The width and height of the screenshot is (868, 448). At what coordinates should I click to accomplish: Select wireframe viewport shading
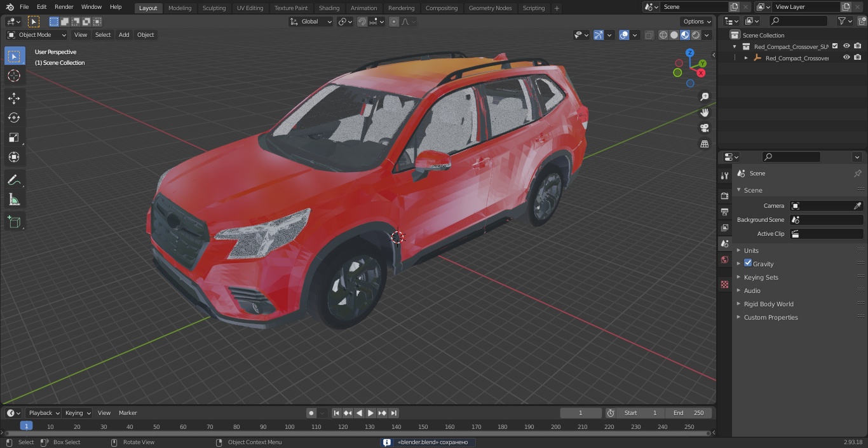click(663, 35)
